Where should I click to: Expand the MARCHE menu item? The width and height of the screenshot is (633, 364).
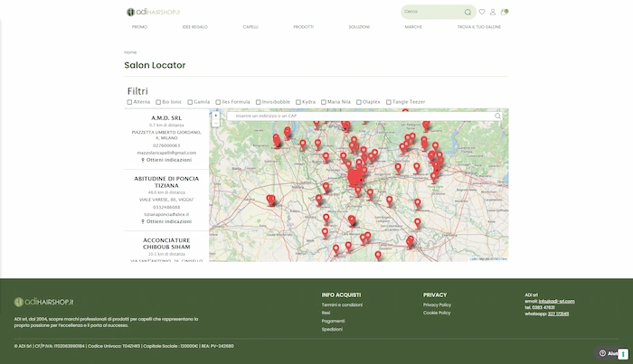coord(413,27)
